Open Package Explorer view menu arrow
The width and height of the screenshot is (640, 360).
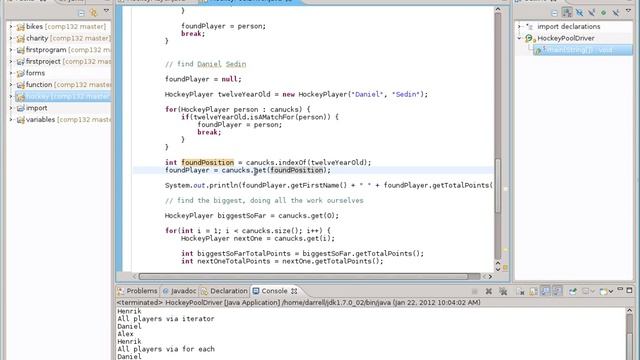click(107, 11)
